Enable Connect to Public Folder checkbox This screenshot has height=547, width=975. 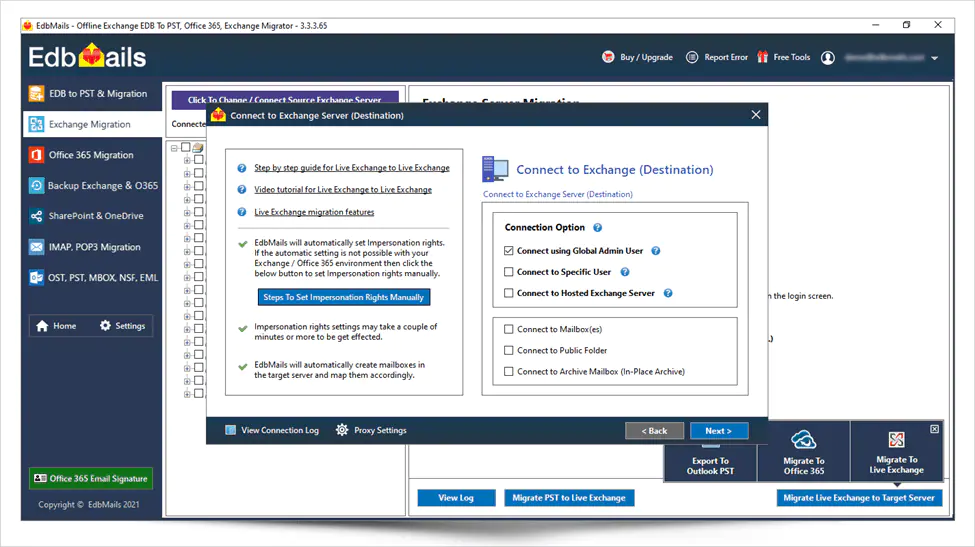(509, 351)
